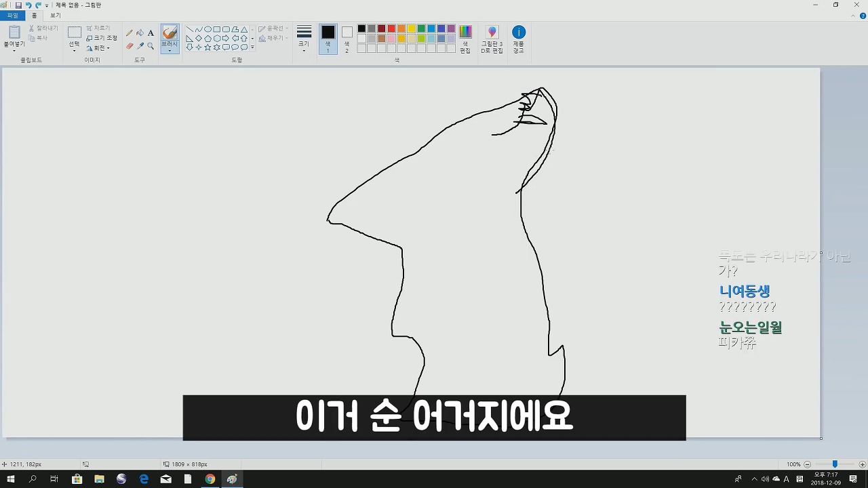
Task: Select the Magnifier tool
Action: (151, 46)
